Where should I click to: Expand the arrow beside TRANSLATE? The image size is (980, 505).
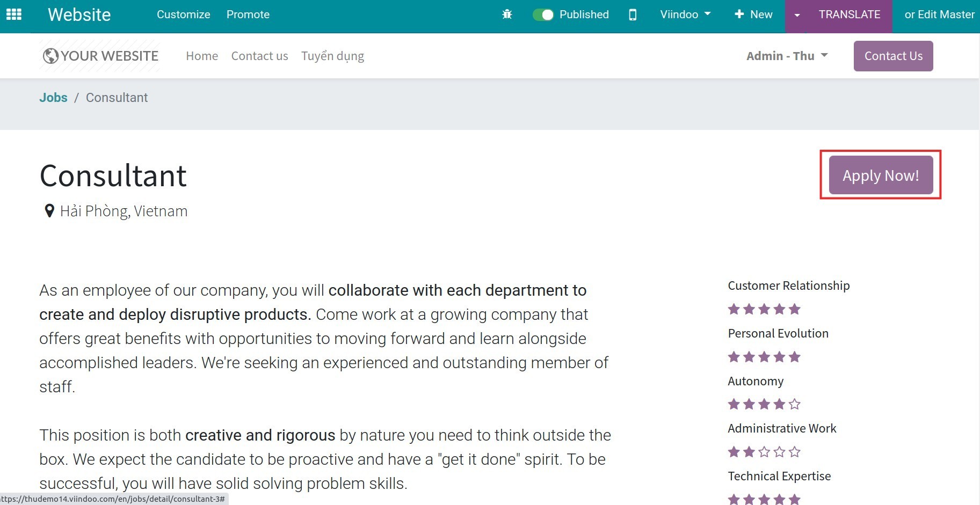797,15
